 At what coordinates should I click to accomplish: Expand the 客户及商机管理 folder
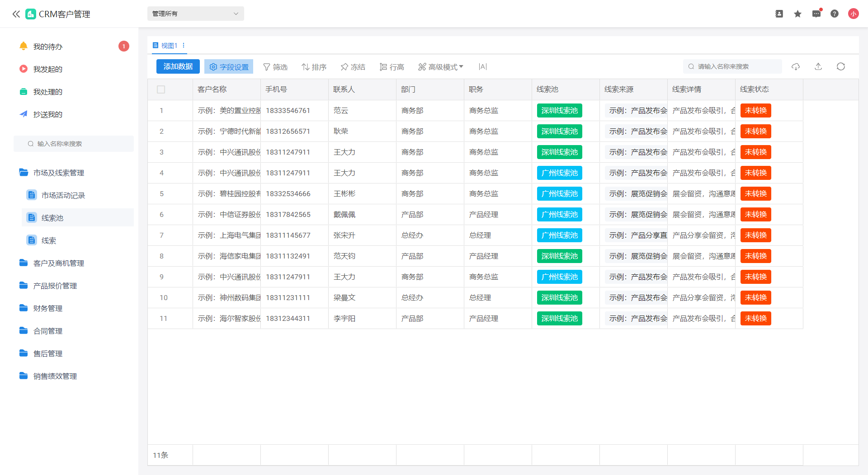tap(58, 263)
